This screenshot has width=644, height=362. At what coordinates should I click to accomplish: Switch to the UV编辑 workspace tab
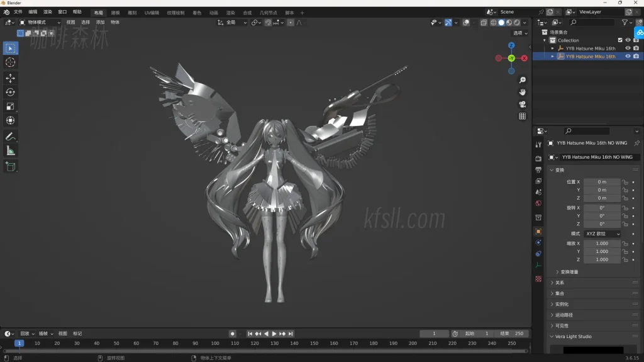point(152,13)
